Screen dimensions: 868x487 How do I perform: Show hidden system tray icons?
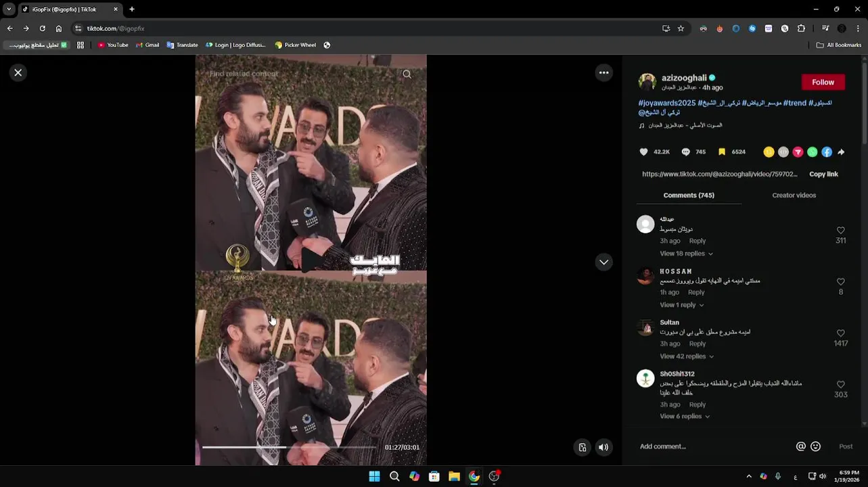pyautogui.click(x=748, y=476)
